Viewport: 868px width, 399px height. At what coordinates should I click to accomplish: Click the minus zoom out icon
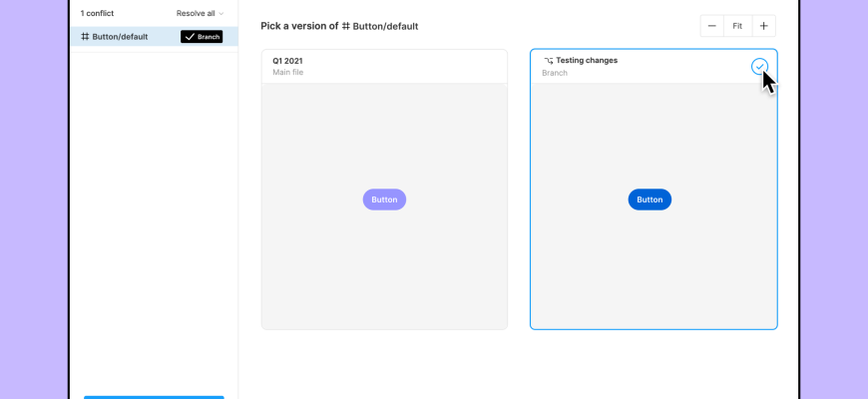(x=712, y=26)
